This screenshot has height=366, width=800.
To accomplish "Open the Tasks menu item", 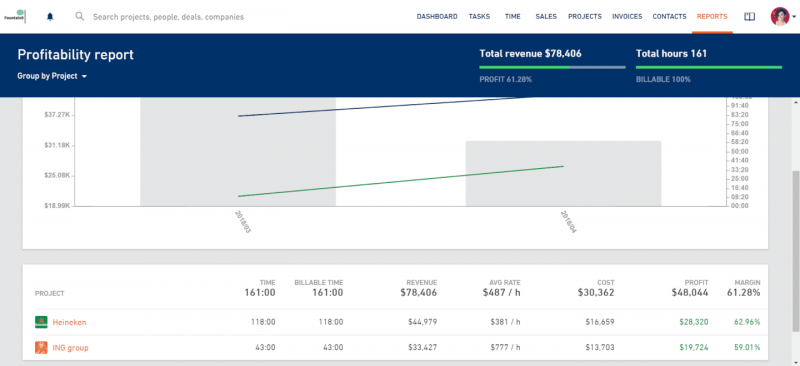I will (479, 16).
